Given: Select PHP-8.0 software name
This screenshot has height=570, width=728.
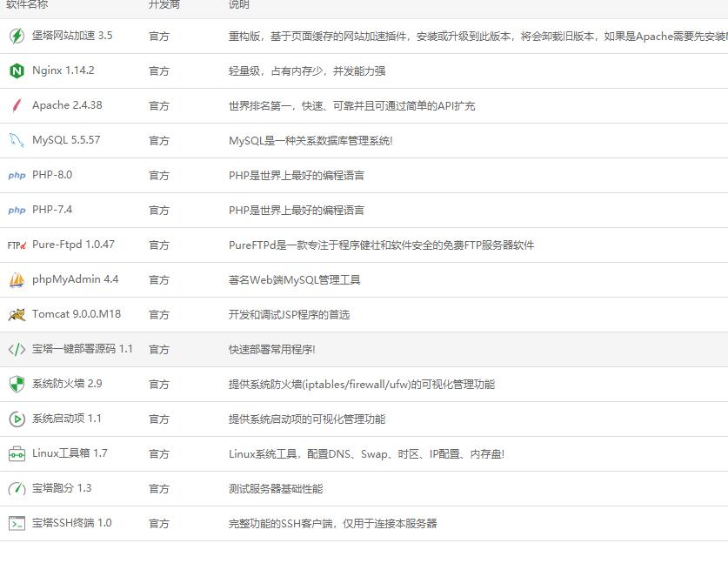Looking at the screenshot, I should coord(52,175).
